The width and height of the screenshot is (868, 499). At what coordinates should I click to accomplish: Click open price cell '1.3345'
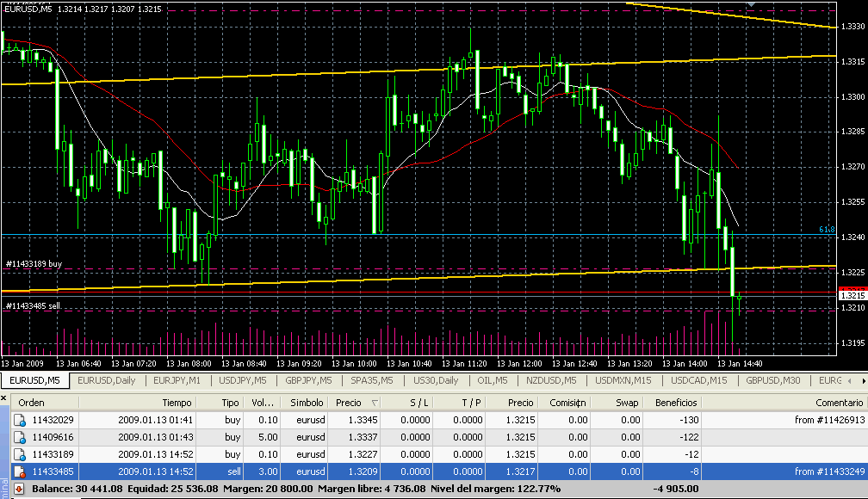tap(363, 421)
